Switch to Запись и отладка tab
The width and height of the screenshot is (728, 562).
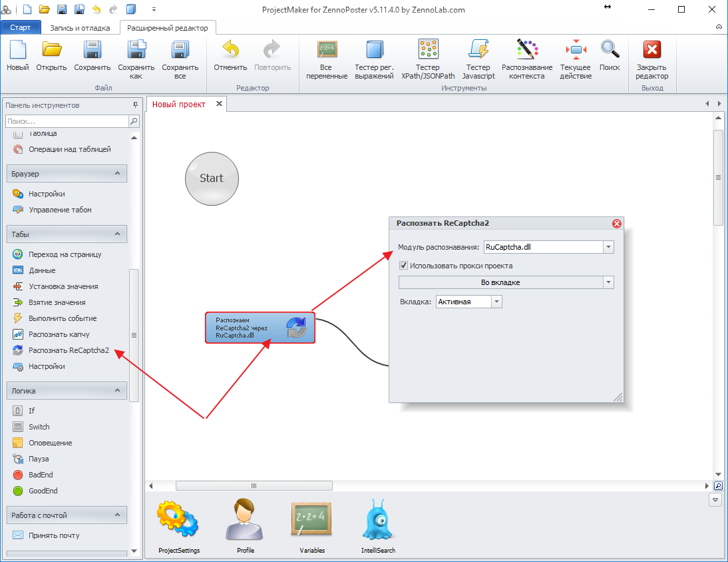80,28
